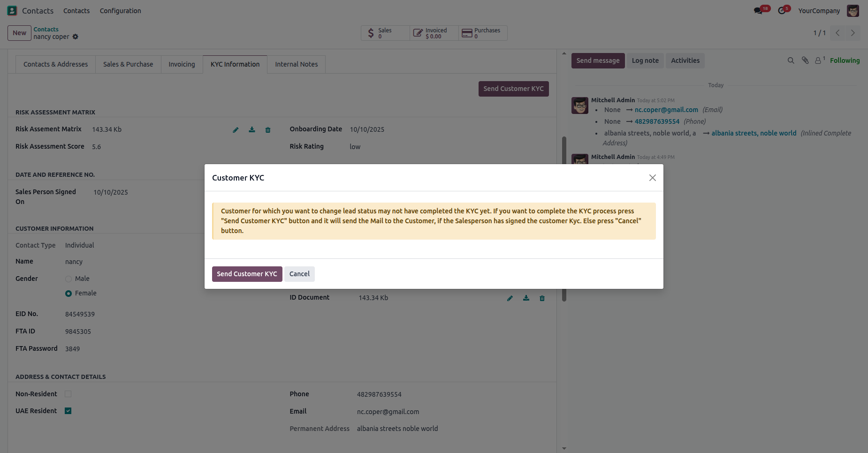Open the conversations messages icon
This screenshot has width=868, height=453.
tap(759, 10)
